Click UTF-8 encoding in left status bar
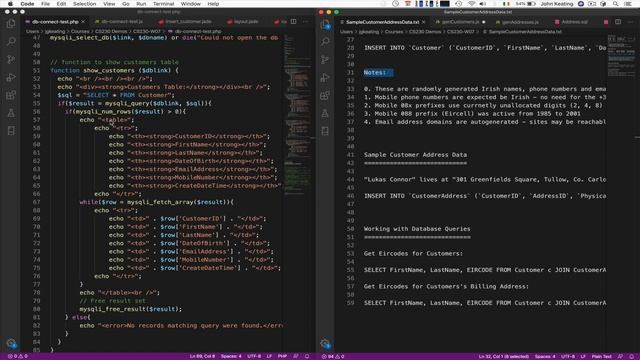This screenshot has height=360, width=640. (x=254, y=356)
